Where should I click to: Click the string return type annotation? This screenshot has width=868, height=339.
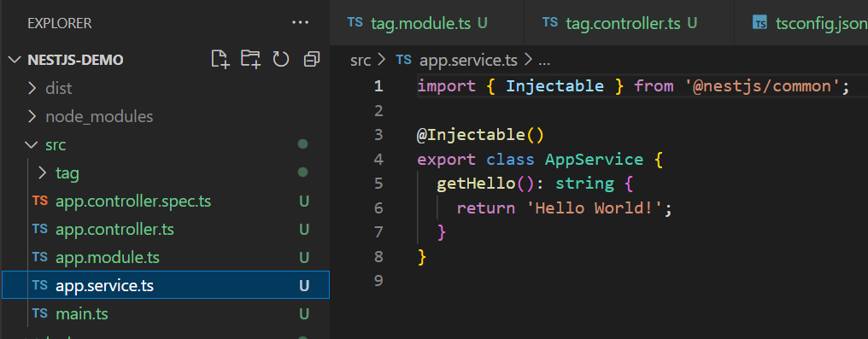[584, 184]
